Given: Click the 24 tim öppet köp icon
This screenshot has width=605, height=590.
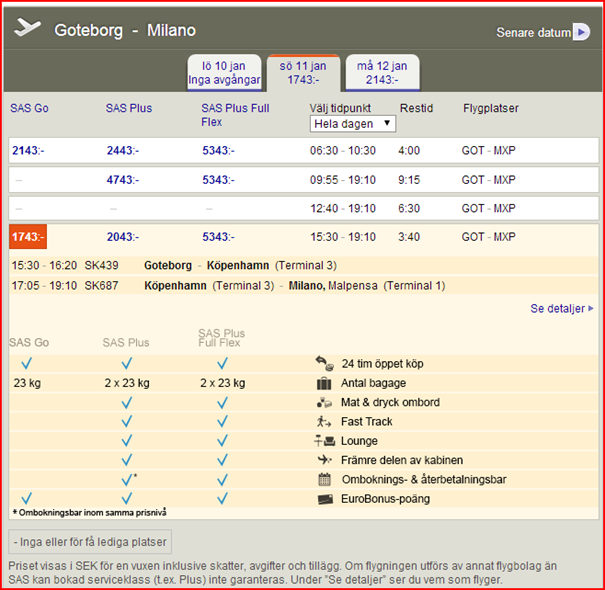Looking at the screenshot, I should pyautogui.click(x=323, y=364).
